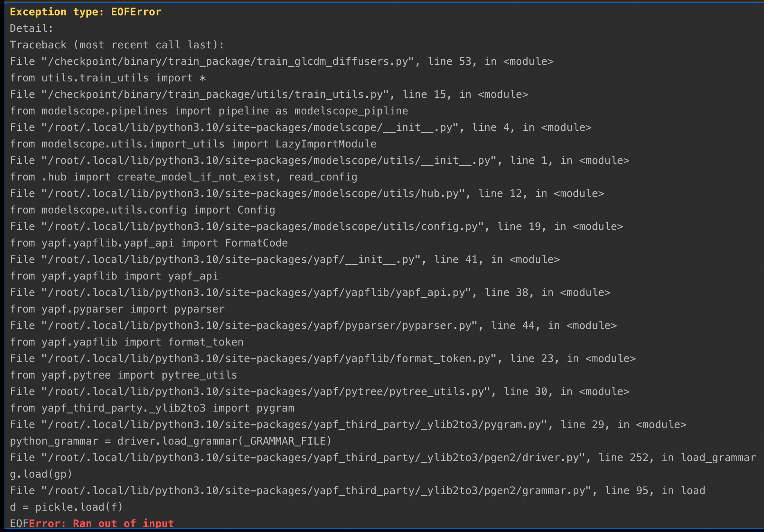Click the 'Detail:' line
The width and height of the screenshot is (764, 532).
pyautogui.click(x=32, y=29)
